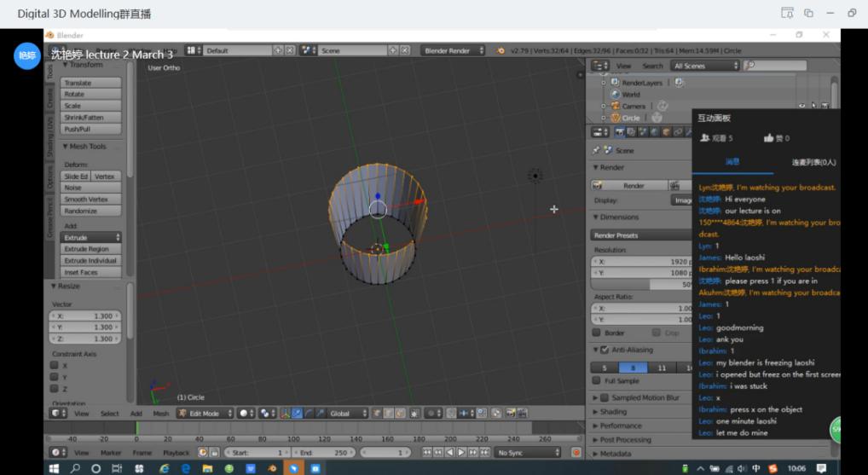Toggle the Anti-Aliasing checkbox
The image size is (868, 475).
tap(605, 350)
